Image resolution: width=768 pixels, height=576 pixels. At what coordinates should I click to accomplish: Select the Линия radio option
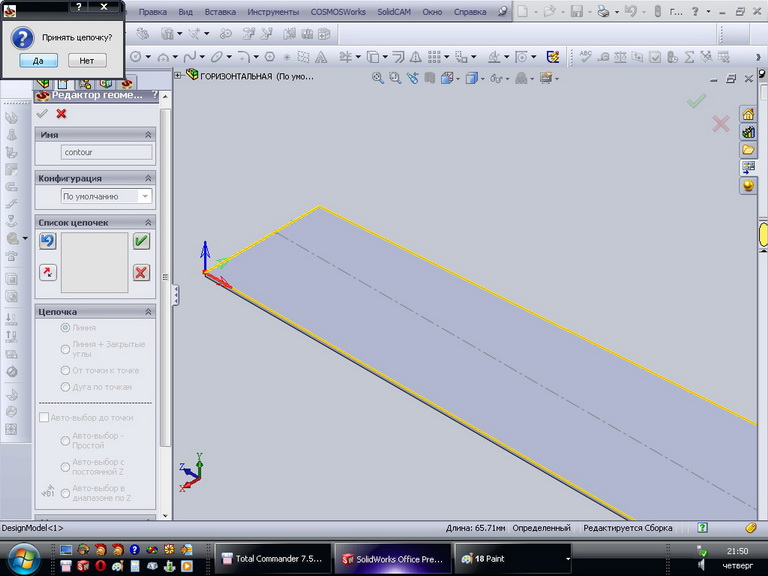click(x=65, y=328)
